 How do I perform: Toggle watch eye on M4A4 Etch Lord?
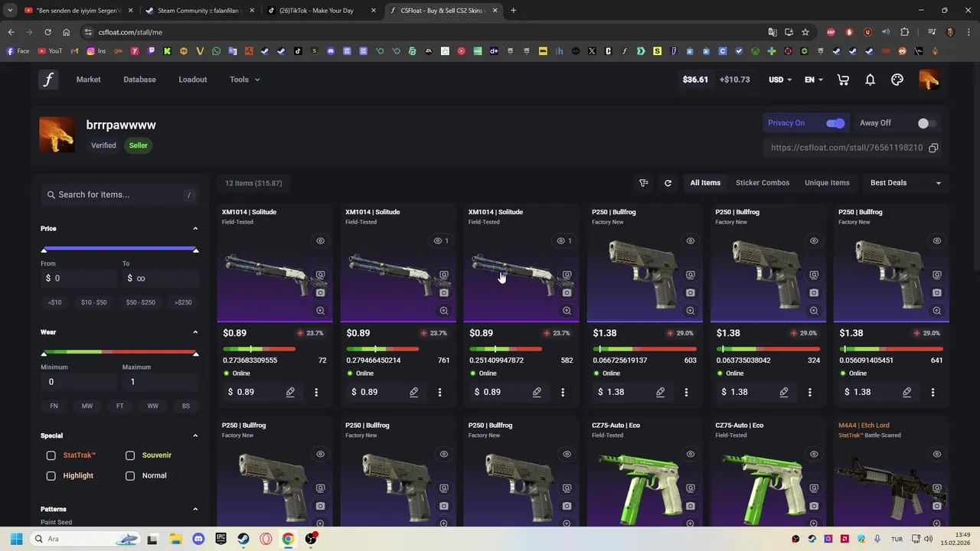point(936,455)
